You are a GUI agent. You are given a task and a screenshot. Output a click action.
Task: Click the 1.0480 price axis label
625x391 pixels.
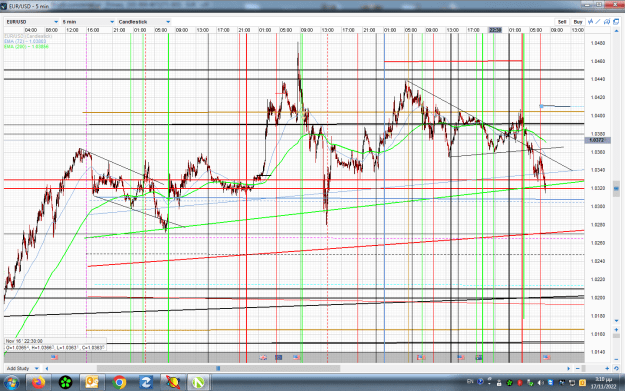point(598,43)
